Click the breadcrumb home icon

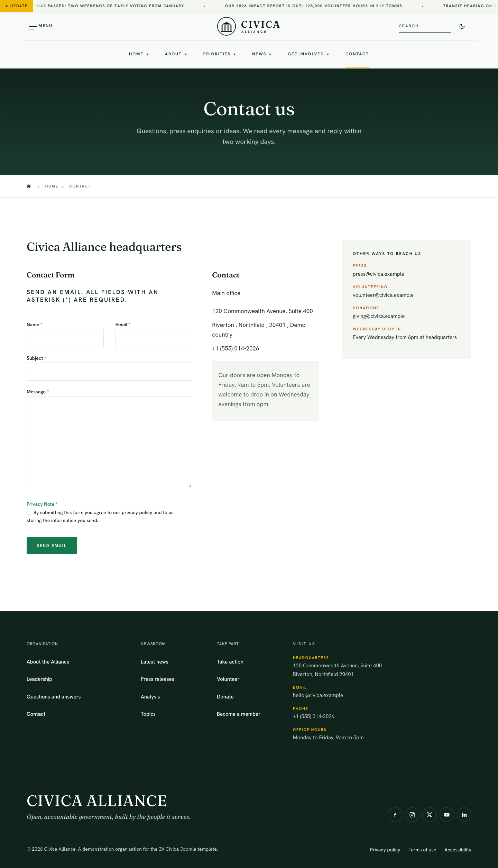point(29,186)
